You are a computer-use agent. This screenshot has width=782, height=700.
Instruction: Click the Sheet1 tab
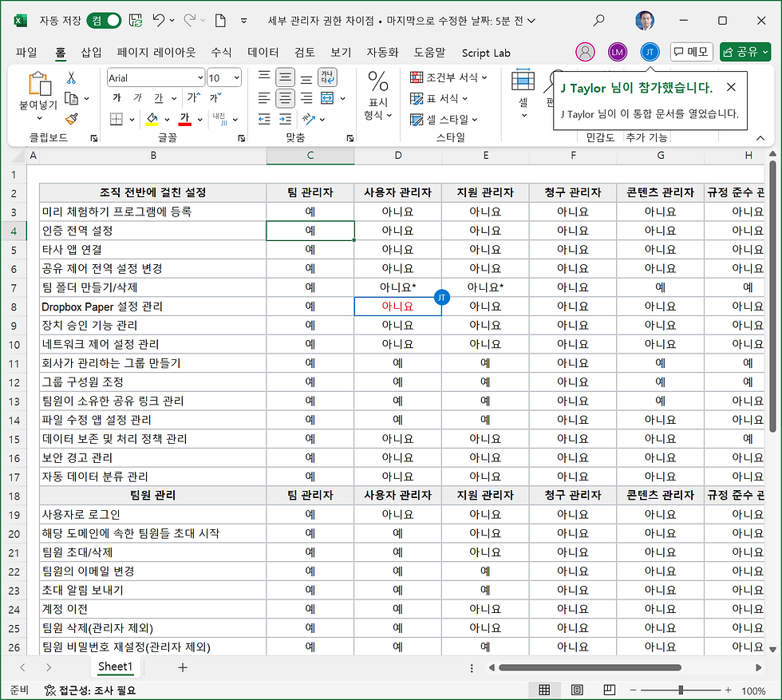pos(115,666)
